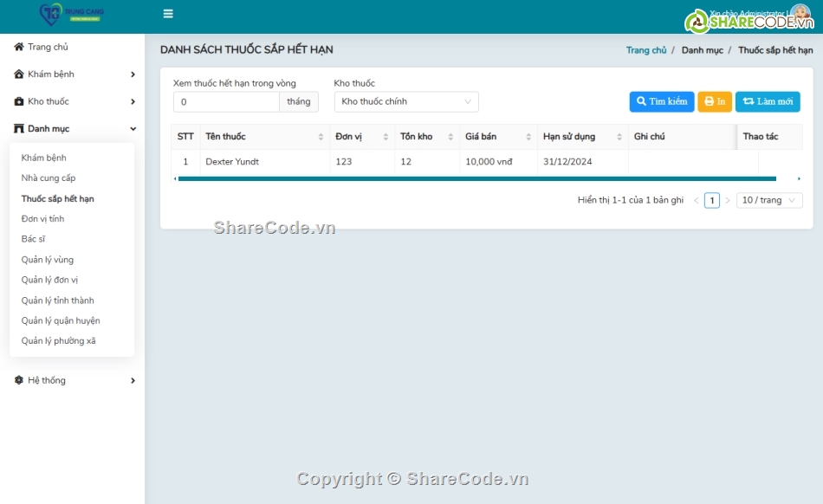
Task: Open Đơn vị tính menu item
Action: click(x=42, y=219)
